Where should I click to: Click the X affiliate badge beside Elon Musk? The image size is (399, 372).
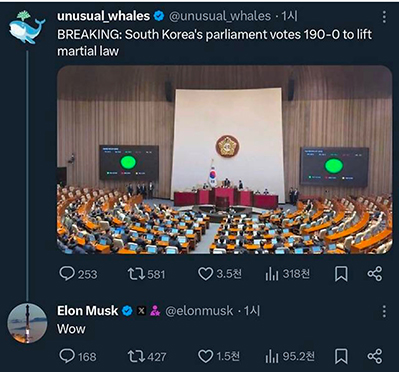point(141,311)
